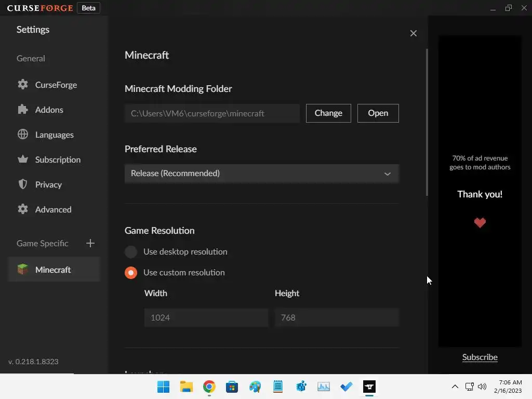Click the modding folder path field

tap(212, 113)
